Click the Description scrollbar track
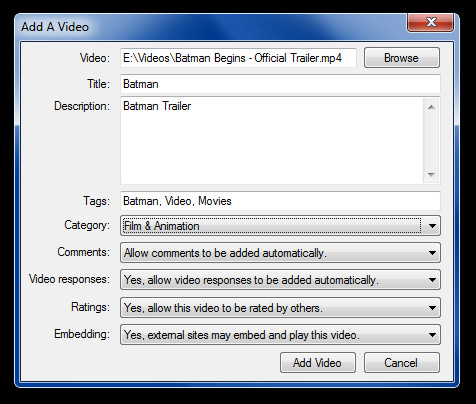Screen dimensions: 476x404 (431, 141)
